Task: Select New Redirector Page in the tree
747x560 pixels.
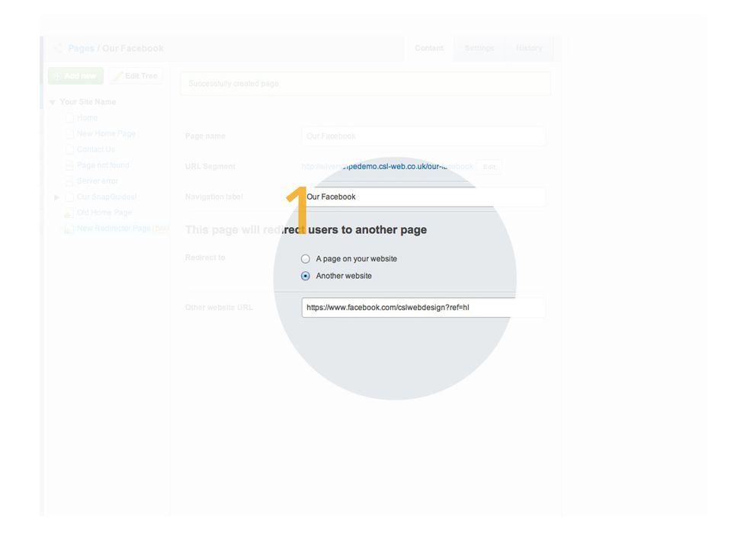Action: click(114, 229)
